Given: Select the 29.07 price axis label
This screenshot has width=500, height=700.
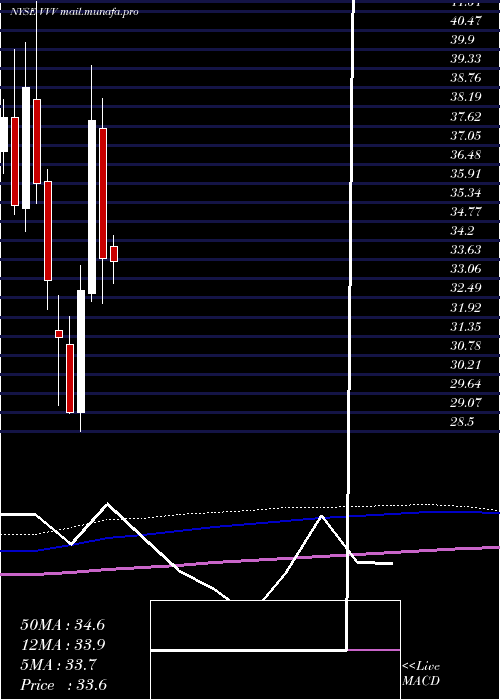Looking at the screenshot, I should click(x=466, y=403).
